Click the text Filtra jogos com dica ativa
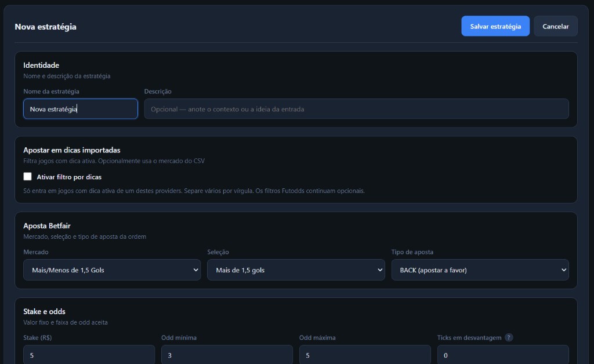 pyautogui.click(x=60, y=161)
